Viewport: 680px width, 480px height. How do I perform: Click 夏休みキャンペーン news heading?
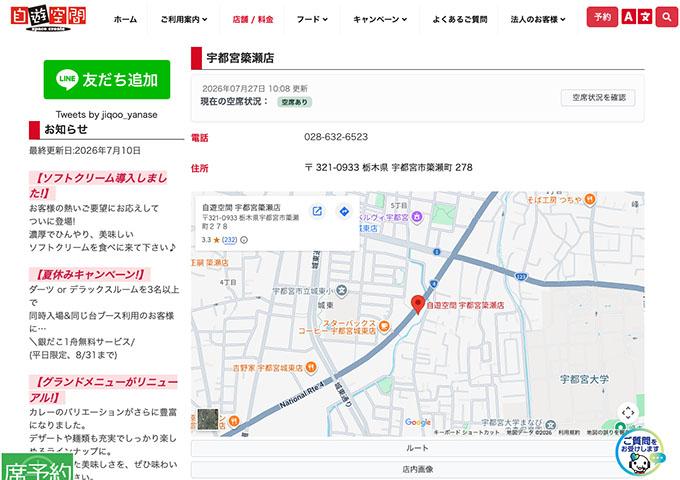tap(90, 274)
